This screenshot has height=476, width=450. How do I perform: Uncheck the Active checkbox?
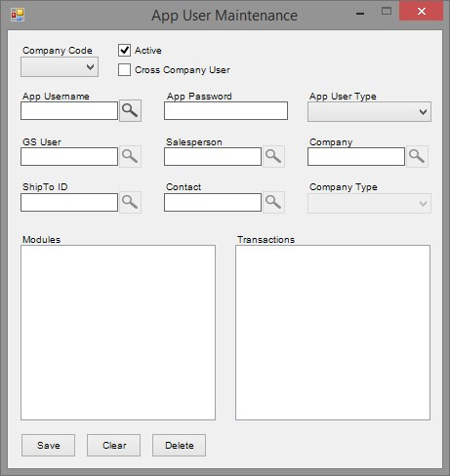coord(124,51)
